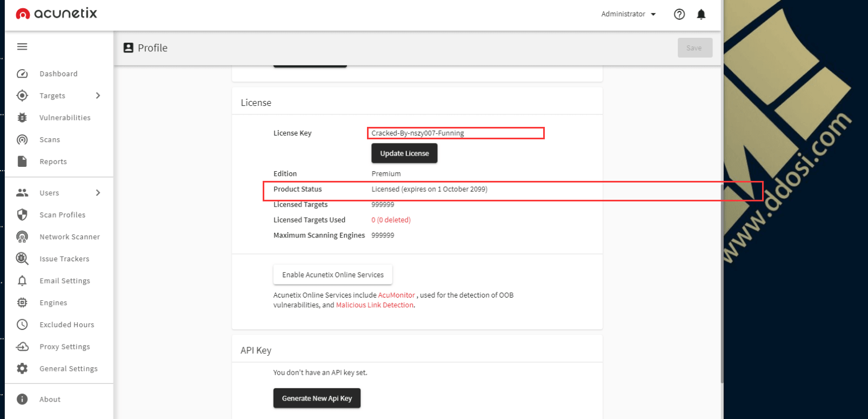Click the 'You don't have an API key set.' text
Image resolution: width=868 pixels, height=419 pixels.
tap(320, 373)
